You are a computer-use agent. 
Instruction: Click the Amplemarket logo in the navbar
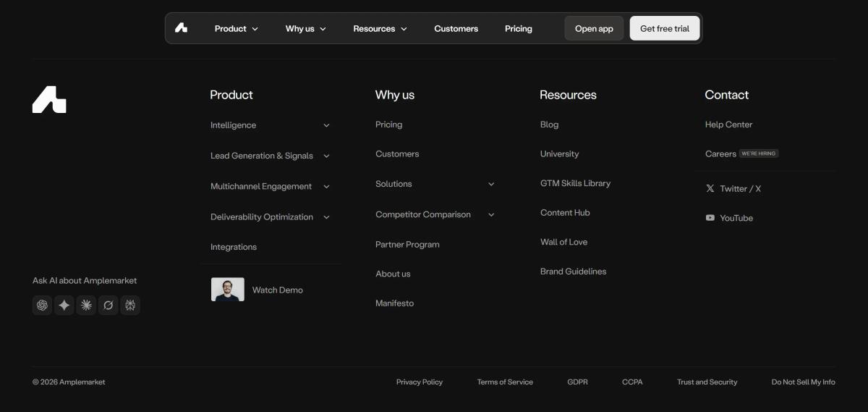(181, 28)
